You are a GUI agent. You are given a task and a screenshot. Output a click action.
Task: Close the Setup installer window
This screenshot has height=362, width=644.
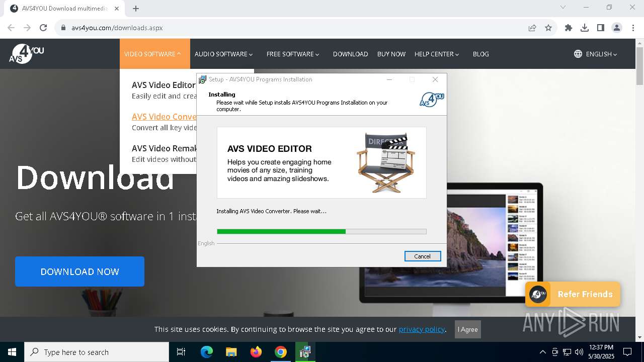[435, 79]
